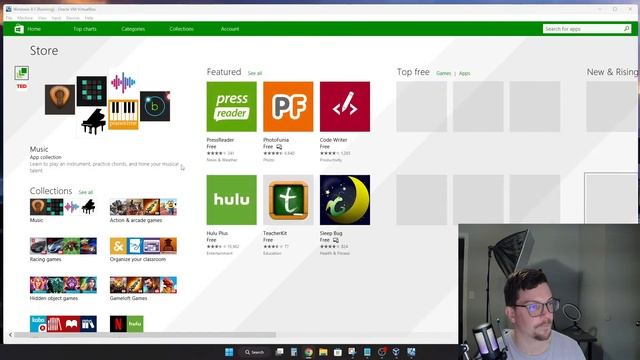Open the Windows Start button on the taskbar
Image resolution: width=640 pixels, height=360 pixels.
[229, 352]
